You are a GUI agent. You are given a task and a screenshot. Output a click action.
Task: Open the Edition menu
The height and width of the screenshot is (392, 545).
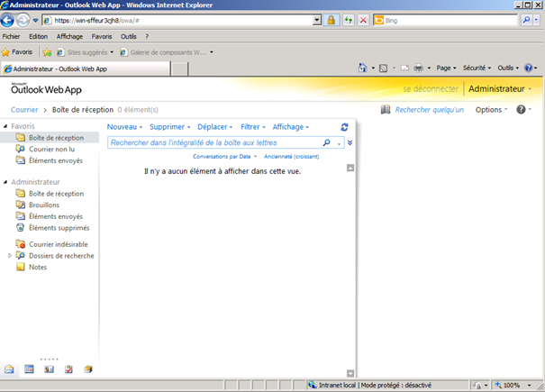[x=38, y=37]
